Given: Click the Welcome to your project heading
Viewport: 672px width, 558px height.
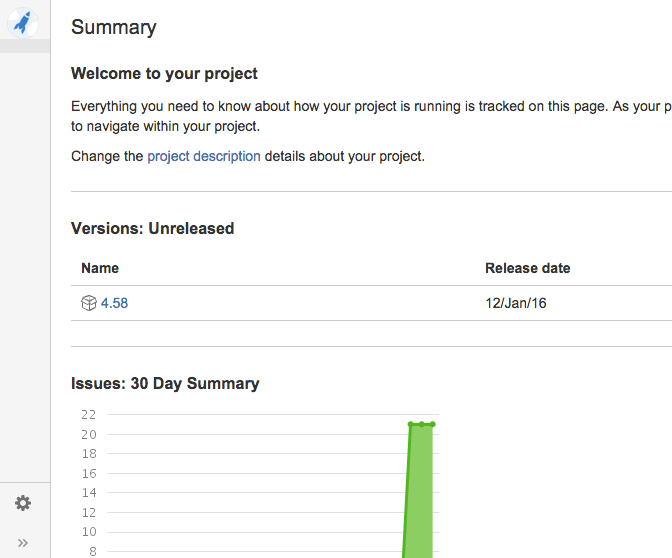Looking at the screenshot, I should coord(164,73).
